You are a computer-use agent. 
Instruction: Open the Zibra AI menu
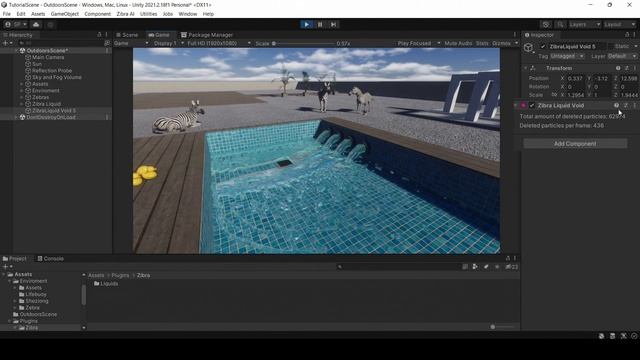coord(125,14)
